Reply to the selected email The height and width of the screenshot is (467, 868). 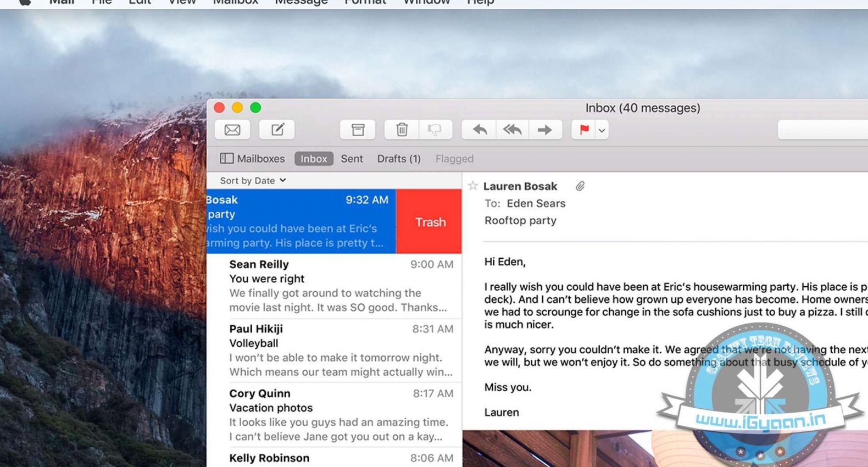pos(480,130)
